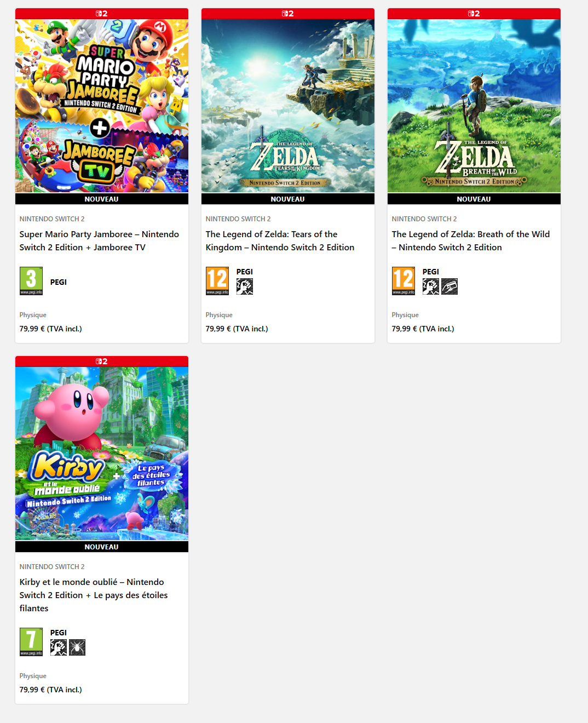Click the Physique label on Tears of the Kingdom card
This screenshot has height=723, width=588.
tap(219, 315)
